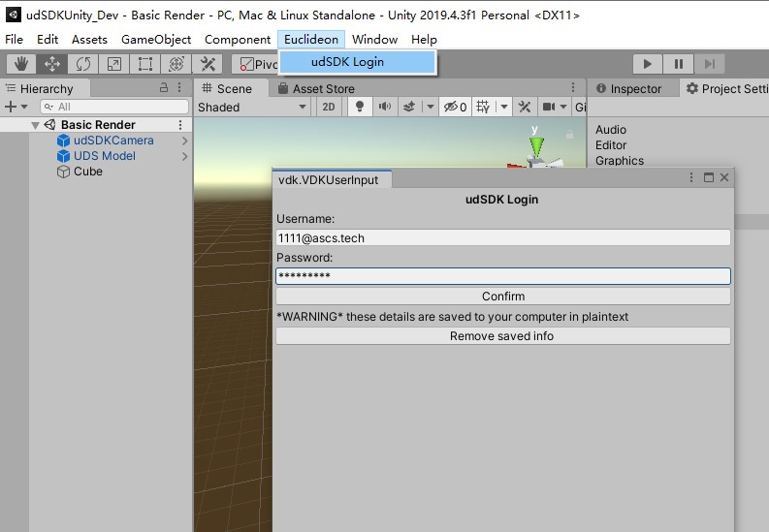769x532 pixels.
Task: Focus the Hierarchy search field
Action: [x=114, y=107]
